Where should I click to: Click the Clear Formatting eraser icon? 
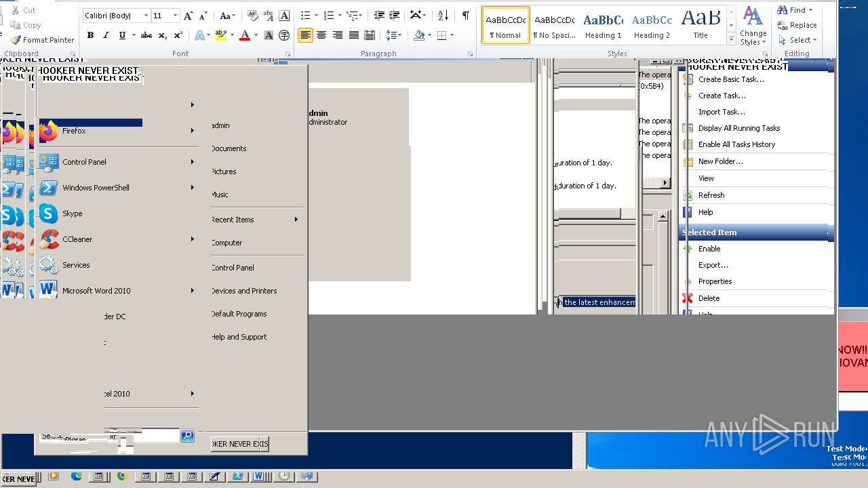point(252,16)
